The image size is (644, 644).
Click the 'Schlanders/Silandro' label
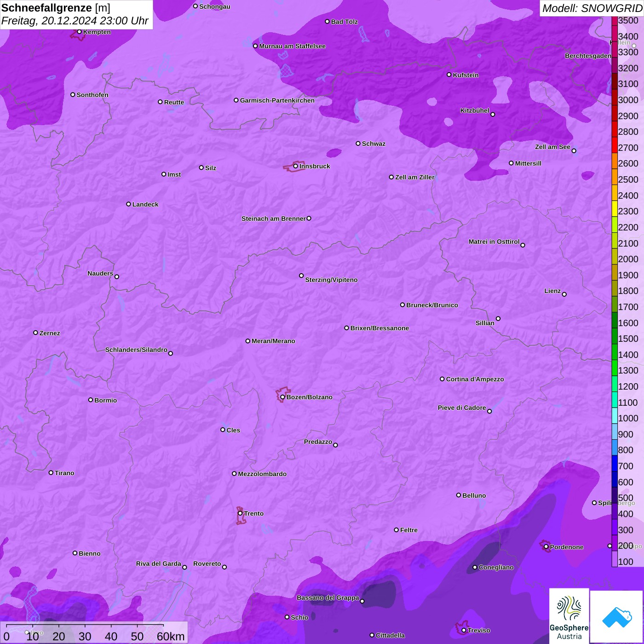point(136,350)
